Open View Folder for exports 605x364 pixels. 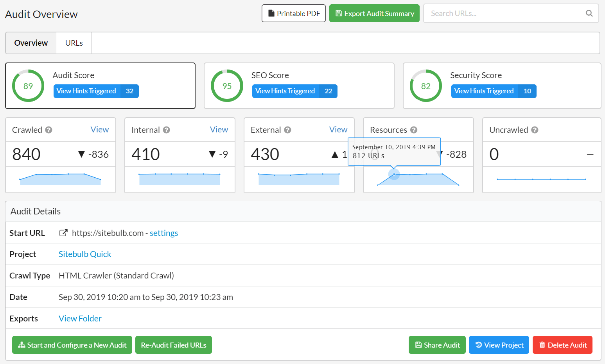[x=80, y=319]
